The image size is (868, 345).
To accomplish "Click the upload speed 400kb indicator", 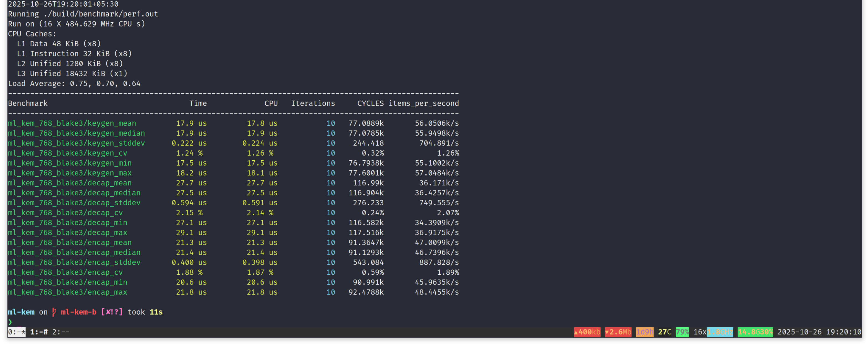I will pyautogui.click(x=587, y=332).
